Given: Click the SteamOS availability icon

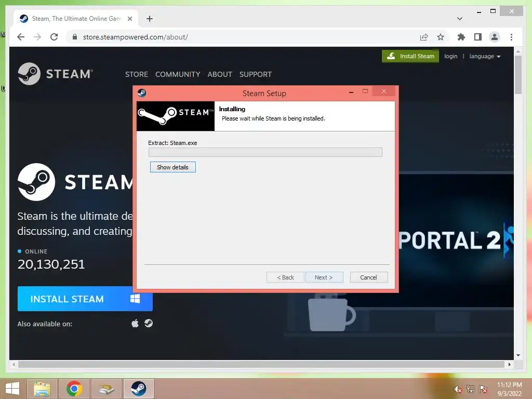Looking at the screenshot, I should (x=149, y=323).
